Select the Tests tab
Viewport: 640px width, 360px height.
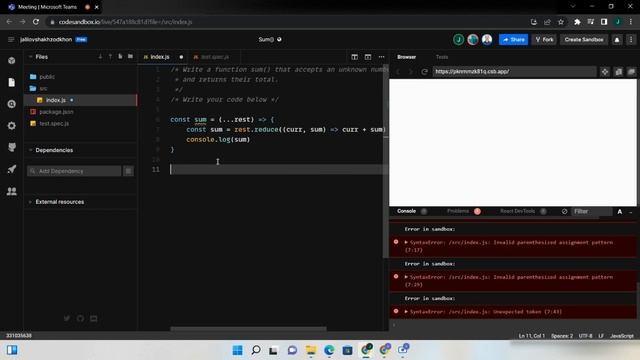[x=442, y=57]
